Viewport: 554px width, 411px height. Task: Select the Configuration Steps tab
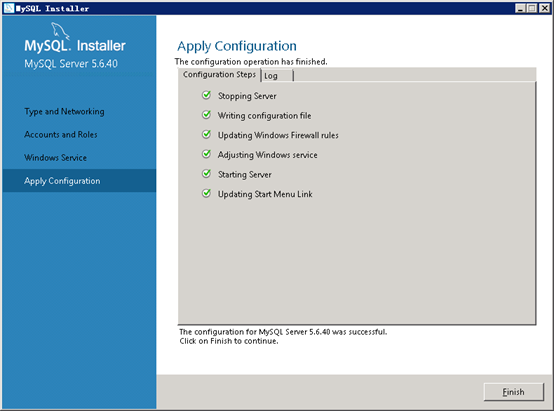[219, 75]
